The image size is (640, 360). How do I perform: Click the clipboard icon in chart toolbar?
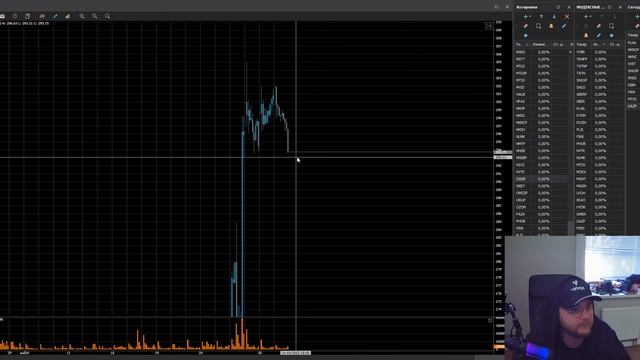27,16
